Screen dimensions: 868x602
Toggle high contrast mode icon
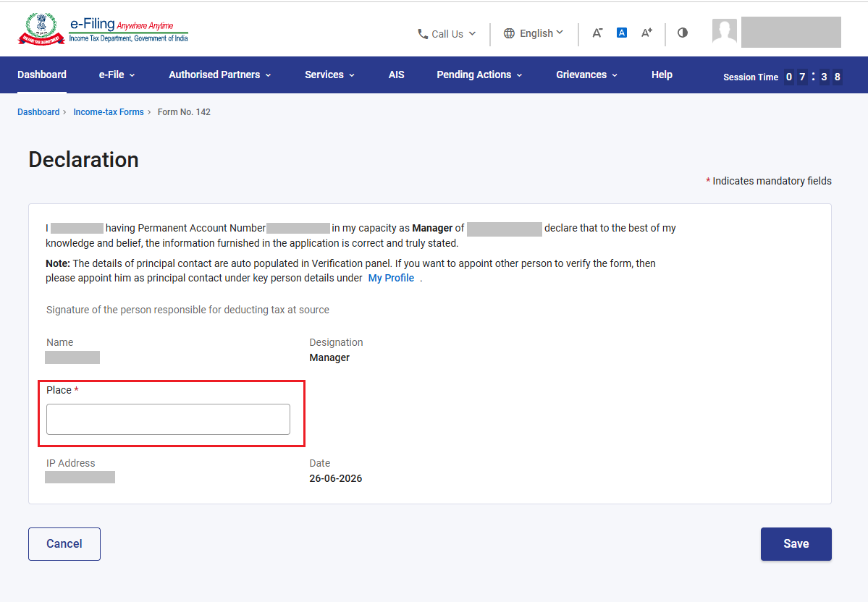pos(683,33)
